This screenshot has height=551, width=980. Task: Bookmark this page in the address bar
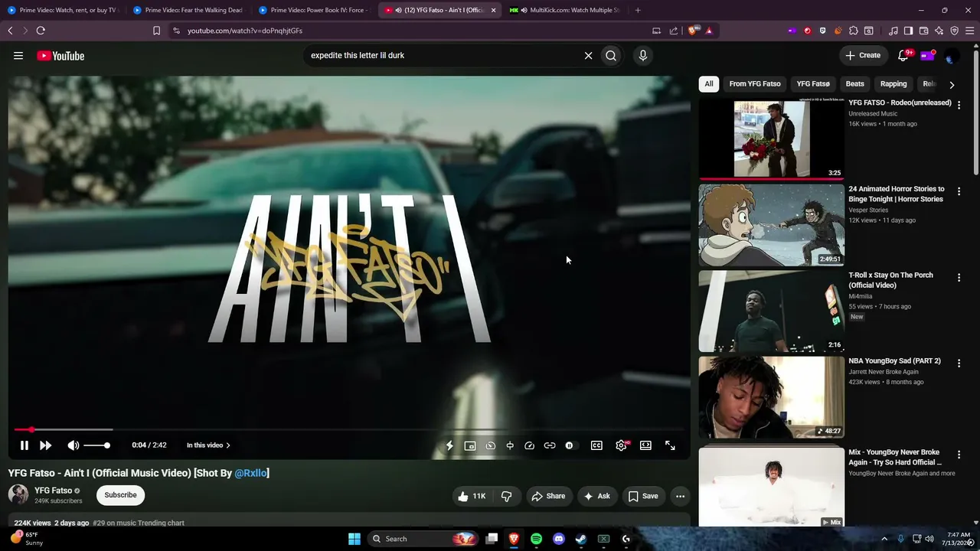pos(156,31)
